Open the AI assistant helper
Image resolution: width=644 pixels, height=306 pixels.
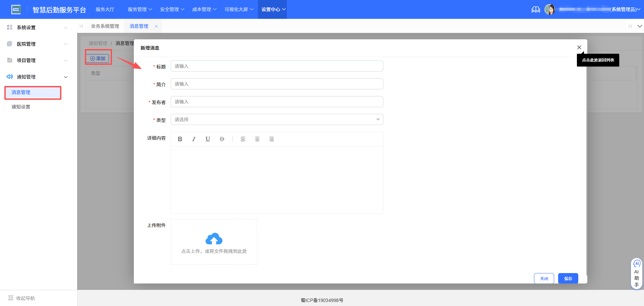636,273
